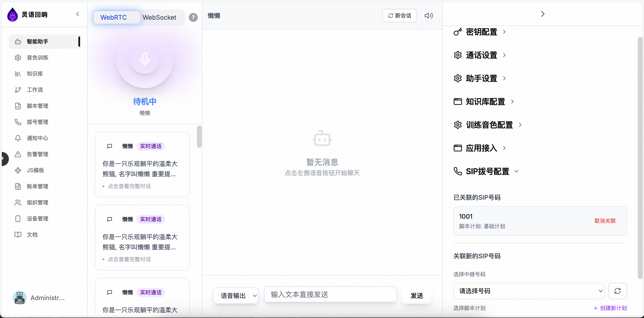644x318 pixels.
Task: Click the 脚本计划: 基础计划 text
Action: (x=482, y=226)
